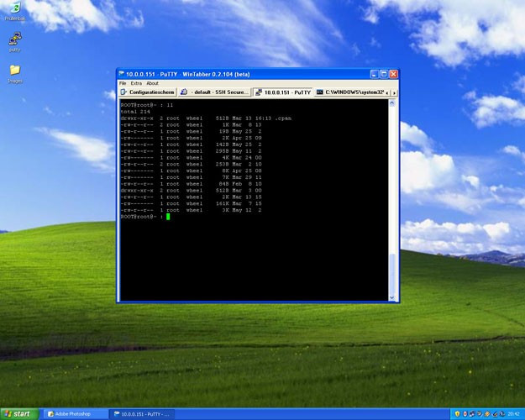Click the terminal scrollbar up arrow
The image size is (525, 420).
tap(392, 103)
